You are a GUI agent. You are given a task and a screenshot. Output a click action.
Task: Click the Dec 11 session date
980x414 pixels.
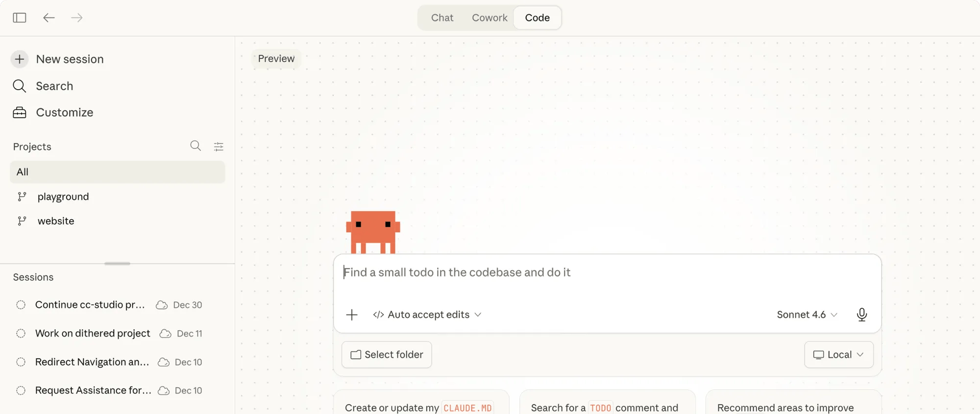coord(190,334)
